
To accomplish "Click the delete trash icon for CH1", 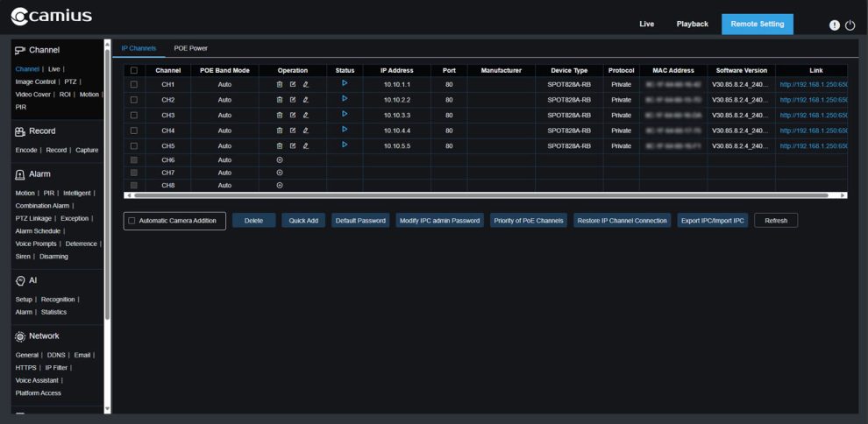I will (x=280, y=84).
